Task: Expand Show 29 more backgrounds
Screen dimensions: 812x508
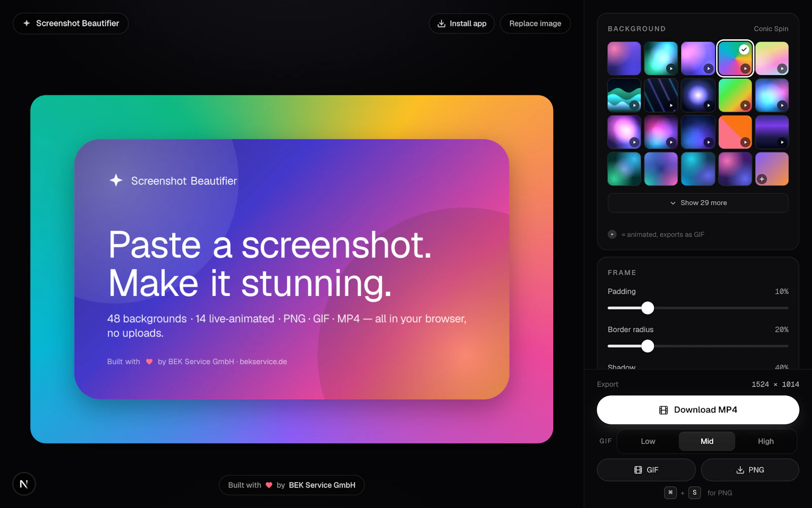Action: pos(698,203)
